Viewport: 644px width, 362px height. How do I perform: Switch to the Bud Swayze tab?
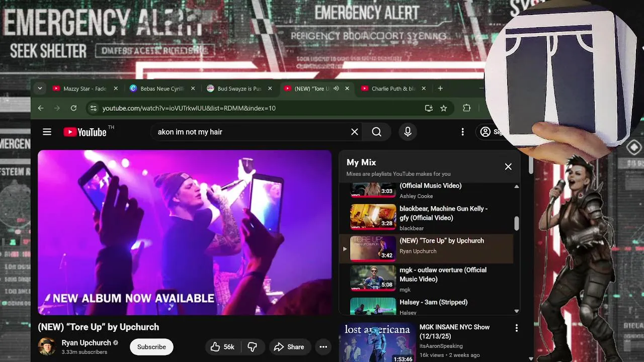239,88
